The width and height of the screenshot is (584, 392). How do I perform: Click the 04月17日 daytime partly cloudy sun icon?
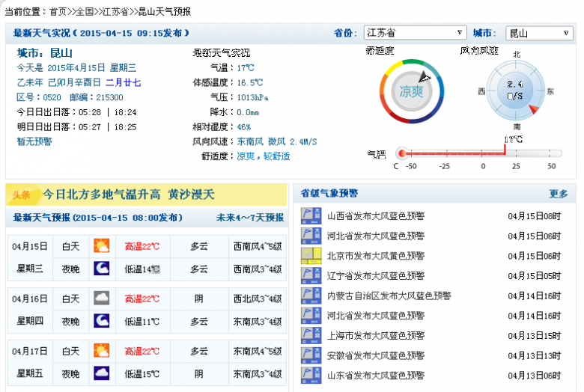point(102,351)
